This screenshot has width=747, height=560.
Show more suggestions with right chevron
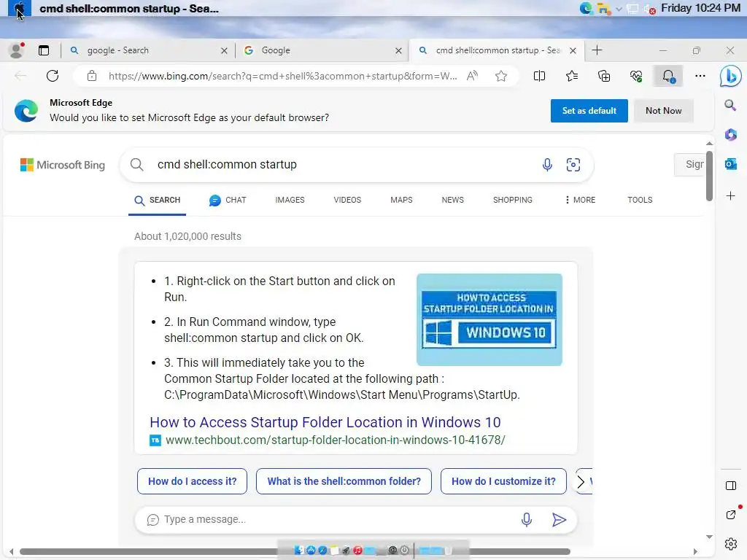tap(581, 481)
